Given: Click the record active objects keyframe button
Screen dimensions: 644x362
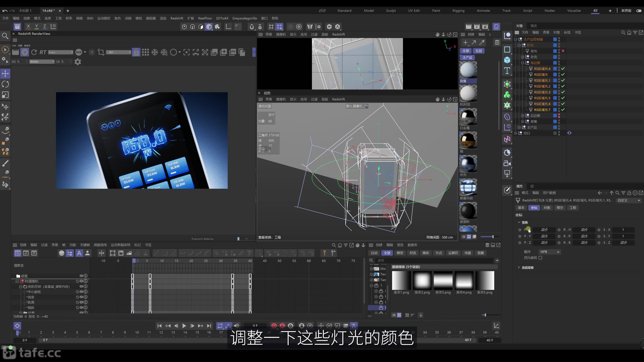Looking at the screenshot, I should click(x=274, y=326).
